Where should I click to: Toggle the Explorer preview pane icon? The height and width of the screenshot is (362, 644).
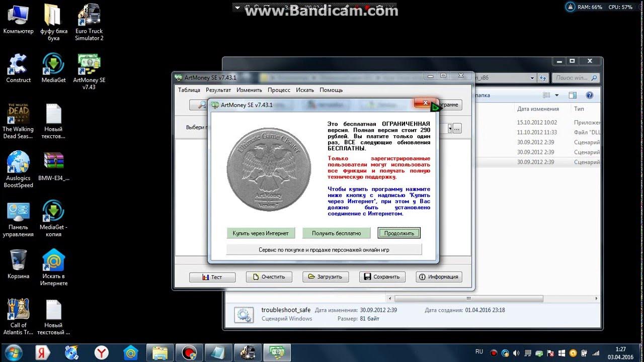(x=573, y=95)
